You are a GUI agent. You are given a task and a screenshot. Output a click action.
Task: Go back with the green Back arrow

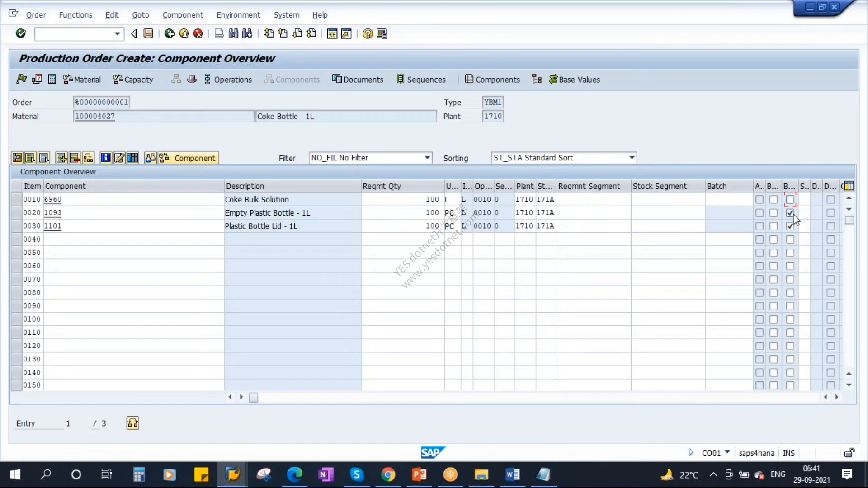coord(170,33)
